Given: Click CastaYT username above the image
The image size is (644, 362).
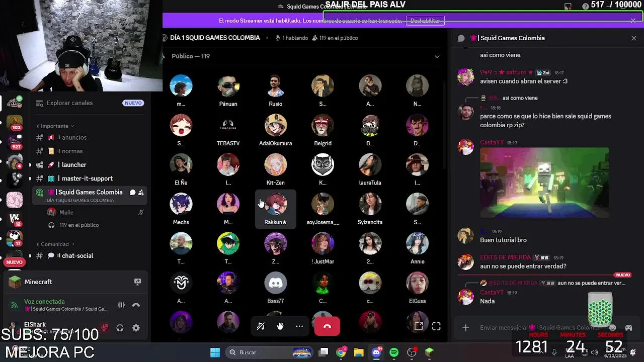Looking at the screenshot, I should (x=492, y=143).
